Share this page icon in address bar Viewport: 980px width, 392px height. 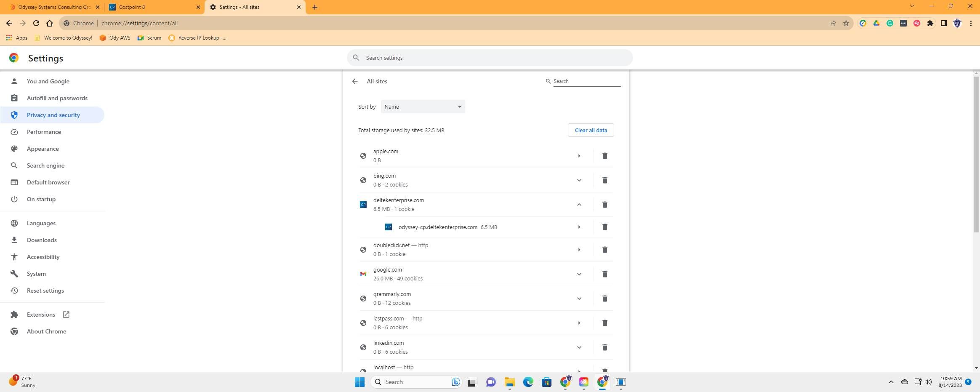tap(833, 23)
